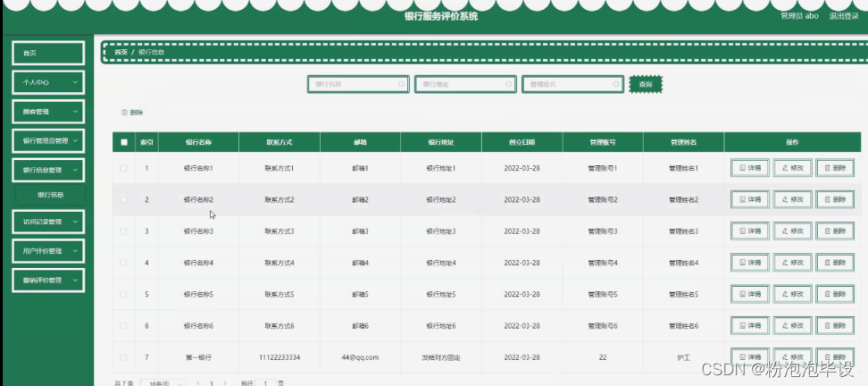Select the 银行信息 submenu item
This screenshot has height=386, width=868.
pyautogui.click(x=50, y=195)
